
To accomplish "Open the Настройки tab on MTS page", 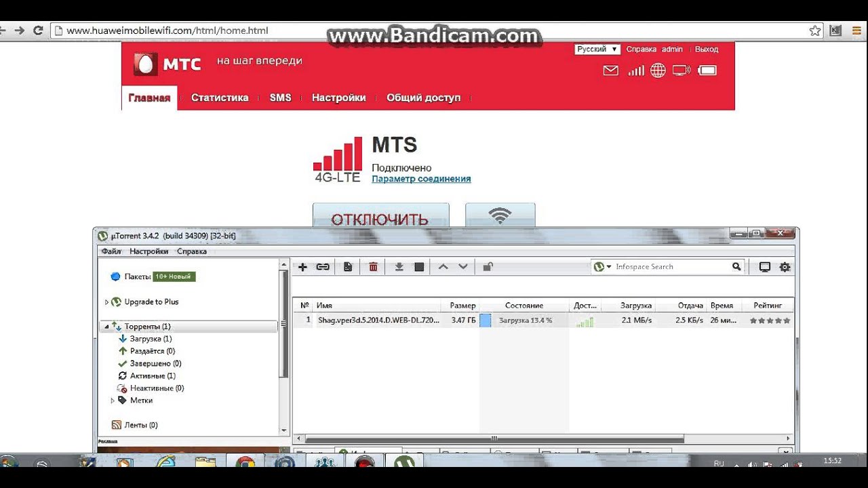I will tap(338, 98).
